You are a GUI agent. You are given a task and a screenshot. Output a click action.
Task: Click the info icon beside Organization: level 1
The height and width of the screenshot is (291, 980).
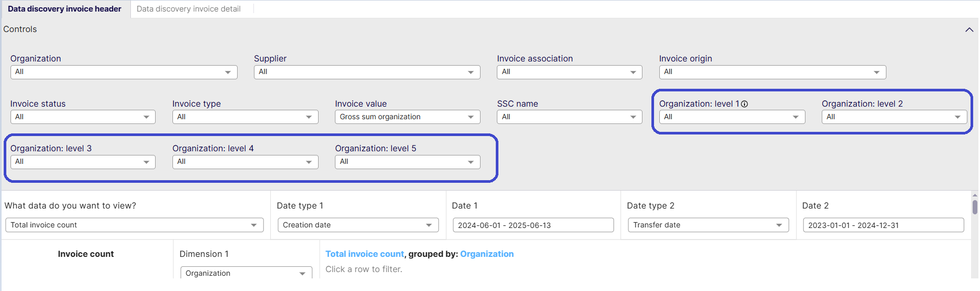744,104
